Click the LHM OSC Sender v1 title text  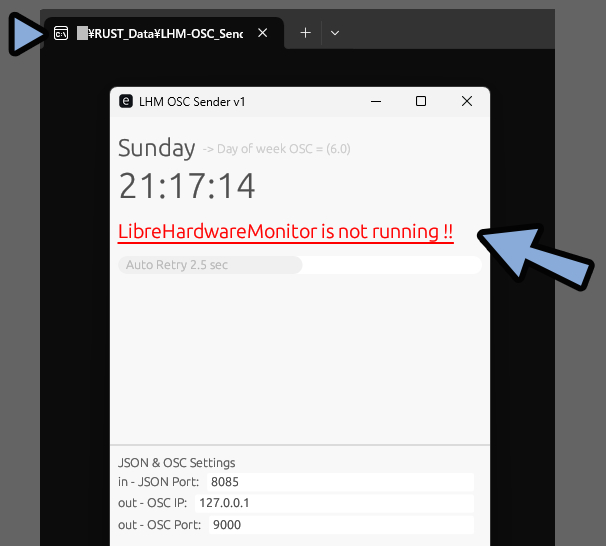coord(192,102)
